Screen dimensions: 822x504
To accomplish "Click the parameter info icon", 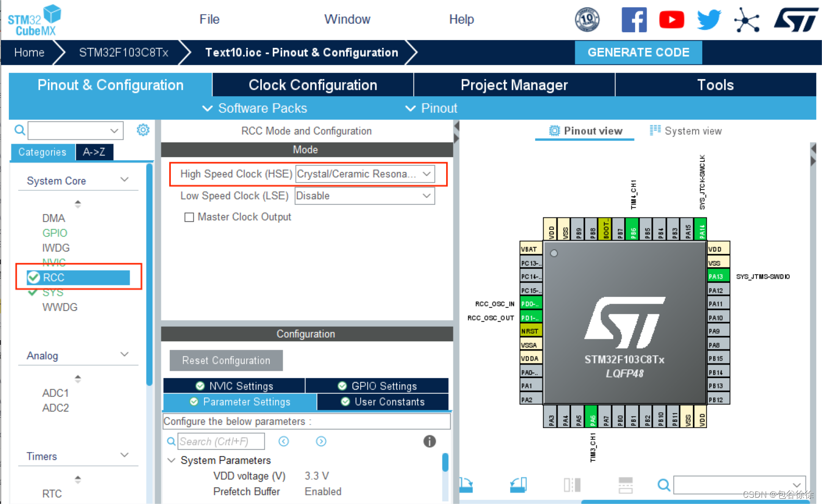I will click(x=429, y=441).
